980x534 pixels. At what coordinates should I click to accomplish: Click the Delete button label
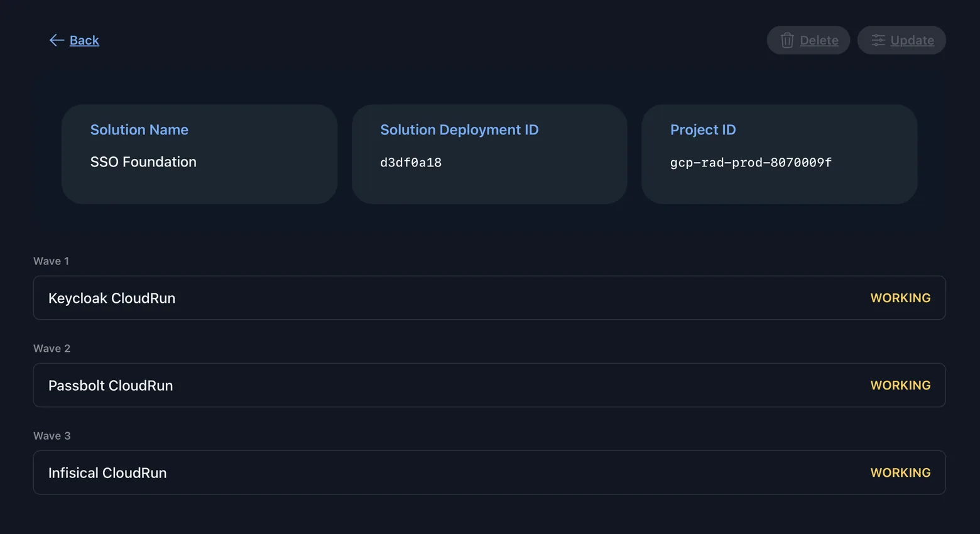[819, 40]
